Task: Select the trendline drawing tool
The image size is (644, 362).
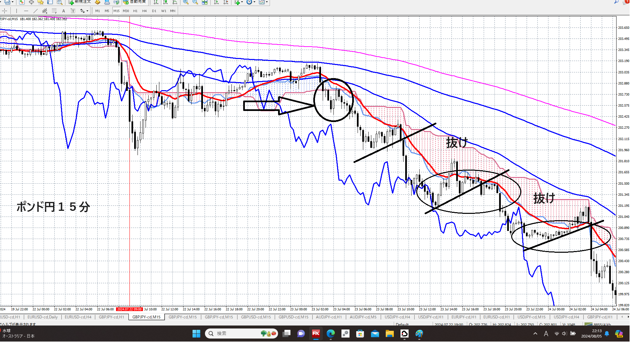Action: pyautogui.click(x=35, y=11)
